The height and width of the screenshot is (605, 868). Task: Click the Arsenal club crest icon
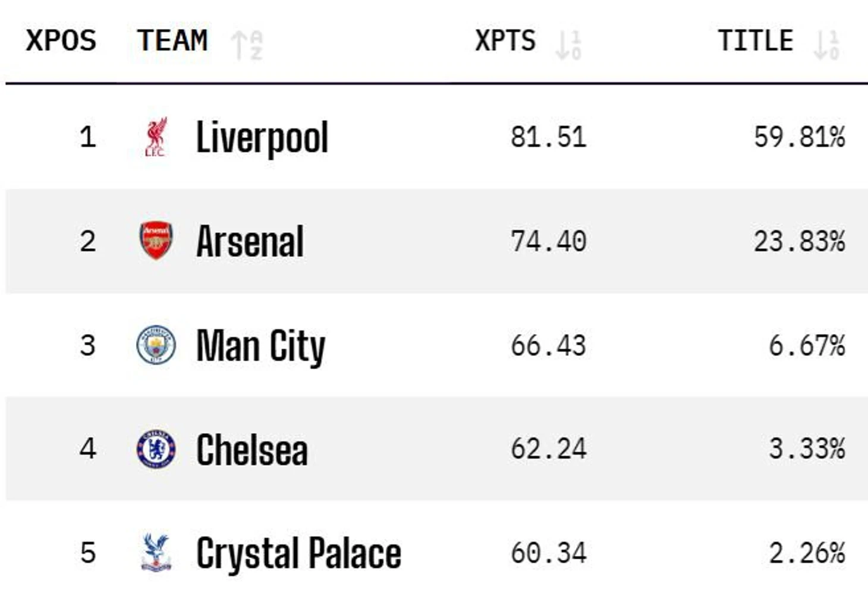pos(156,241)
